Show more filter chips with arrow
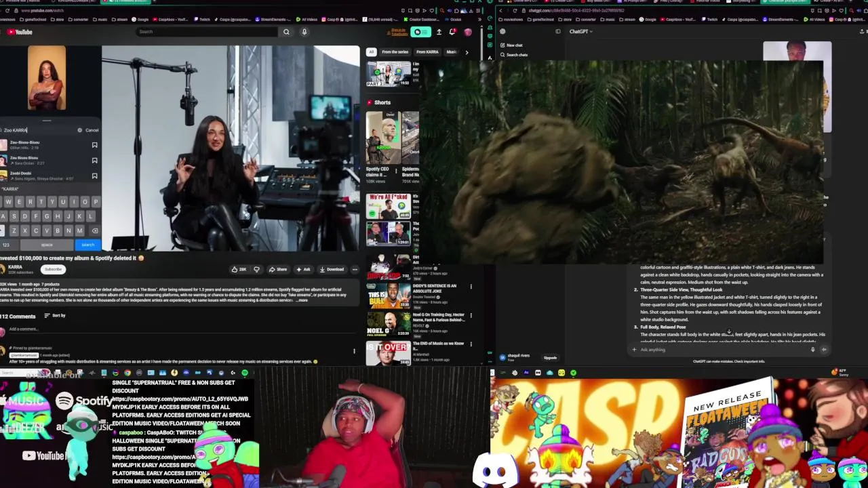The height and width of the screenshot is (488, 868). [x=467, y=52]
